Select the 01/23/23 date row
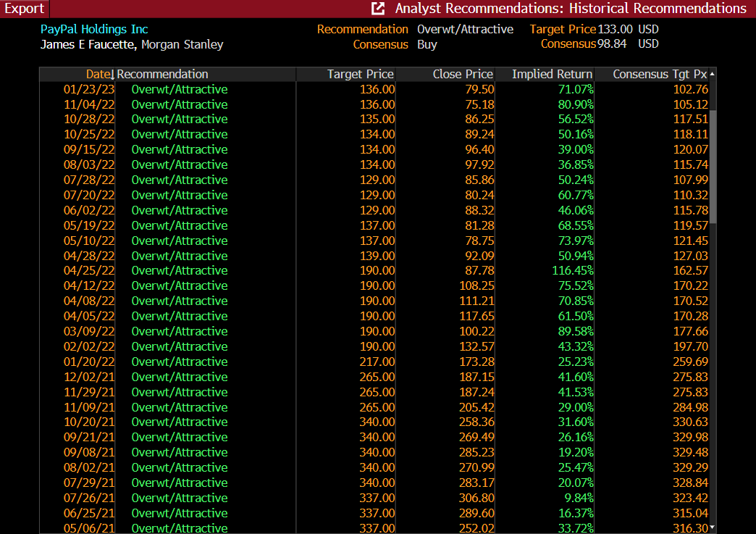This screenshot has height=534, width=756. click(x=374, y=90)
